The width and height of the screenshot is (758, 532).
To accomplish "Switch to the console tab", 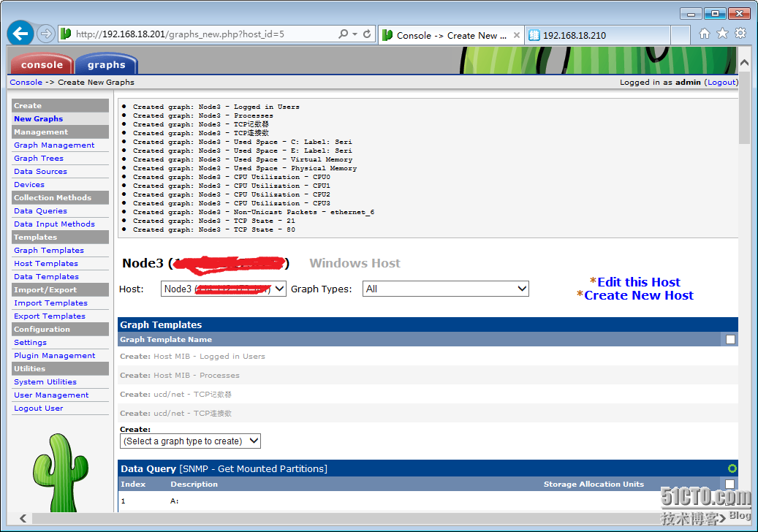I will 42,65.
